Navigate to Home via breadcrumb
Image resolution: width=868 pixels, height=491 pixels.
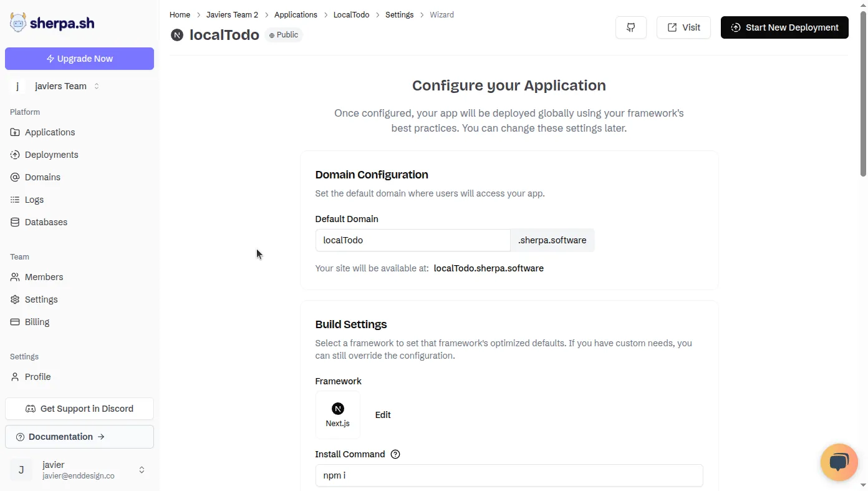(x=180, y=14)
